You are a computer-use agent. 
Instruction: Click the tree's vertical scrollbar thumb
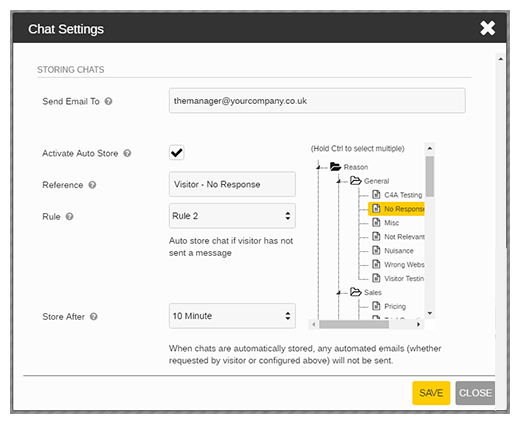click(x=430, y=176)
